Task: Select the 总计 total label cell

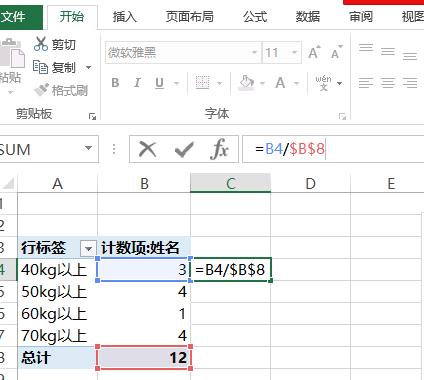Action: pos(57,358)
